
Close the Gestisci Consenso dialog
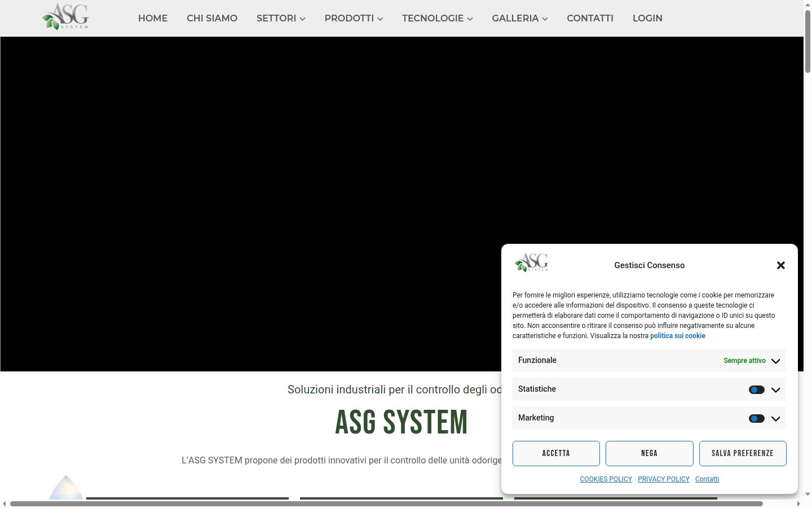781,265
